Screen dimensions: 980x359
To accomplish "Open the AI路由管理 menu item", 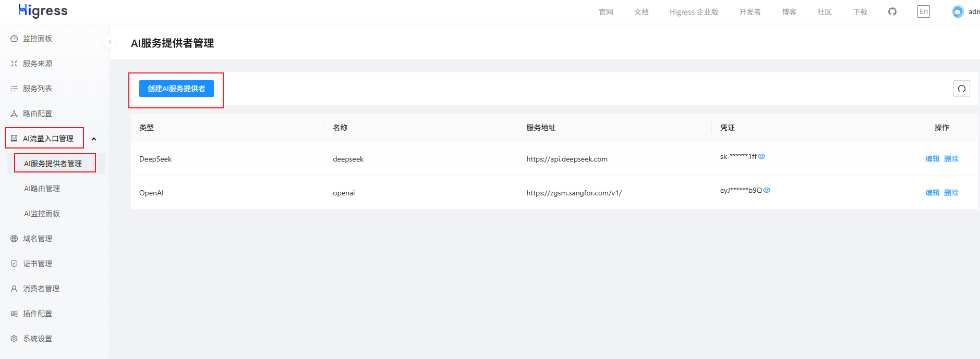I will pyautogui.click(x=42, y=189).
